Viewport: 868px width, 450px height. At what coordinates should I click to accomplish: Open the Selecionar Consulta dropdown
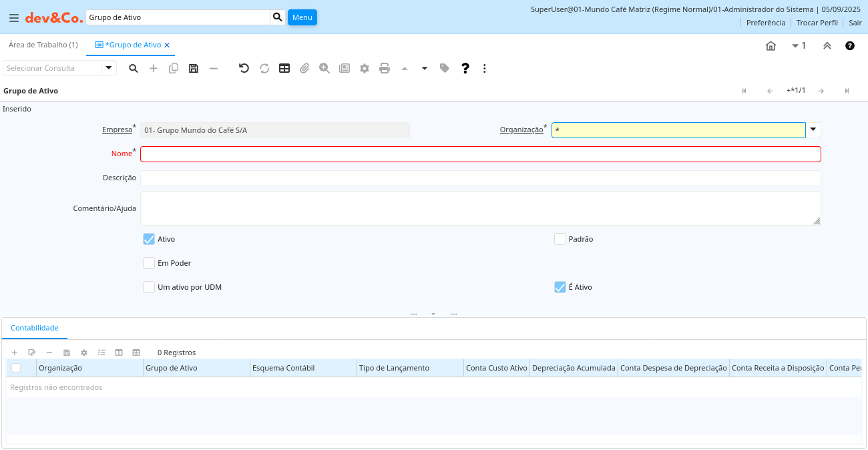tap(109, 68)
